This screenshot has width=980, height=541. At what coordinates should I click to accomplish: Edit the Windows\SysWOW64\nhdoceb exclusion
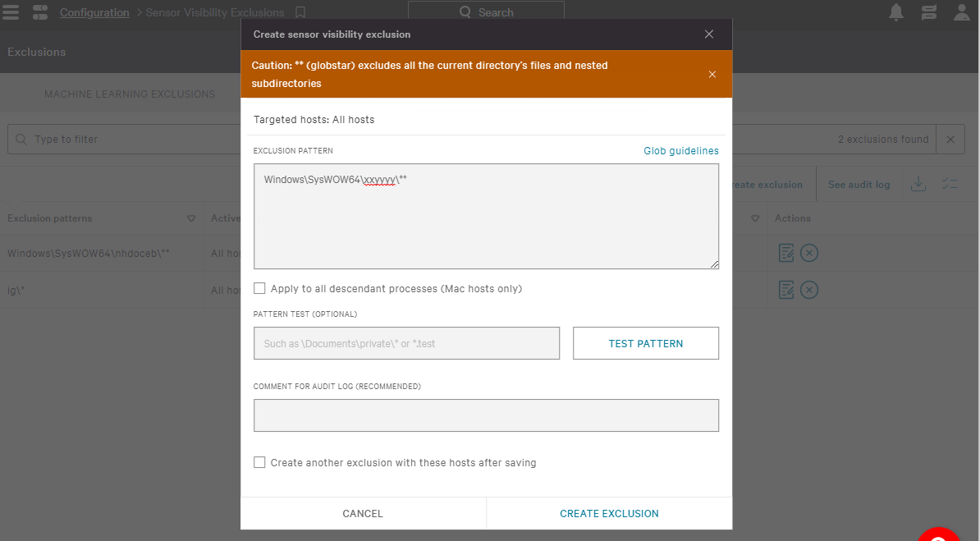click(x=786, y=253)
